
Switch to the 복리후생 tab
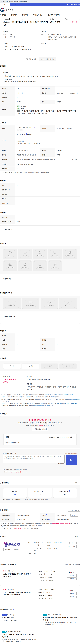[52, 19]
